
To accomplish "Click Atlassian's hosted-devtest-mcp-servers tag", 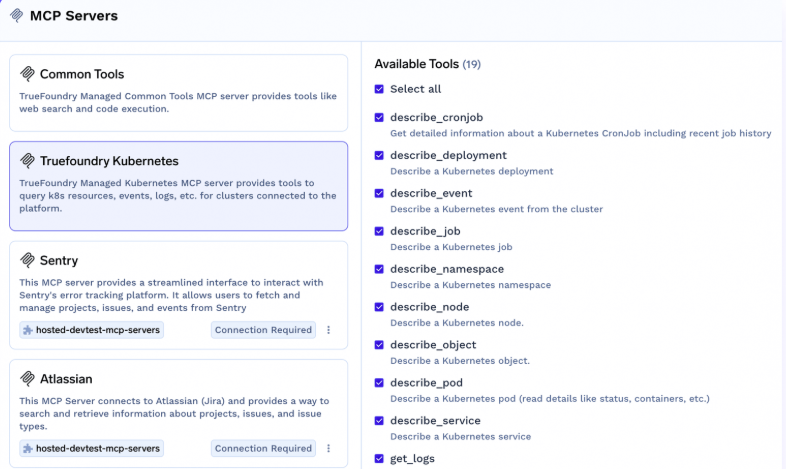I will pyautogui.click(x=92, y=448).
